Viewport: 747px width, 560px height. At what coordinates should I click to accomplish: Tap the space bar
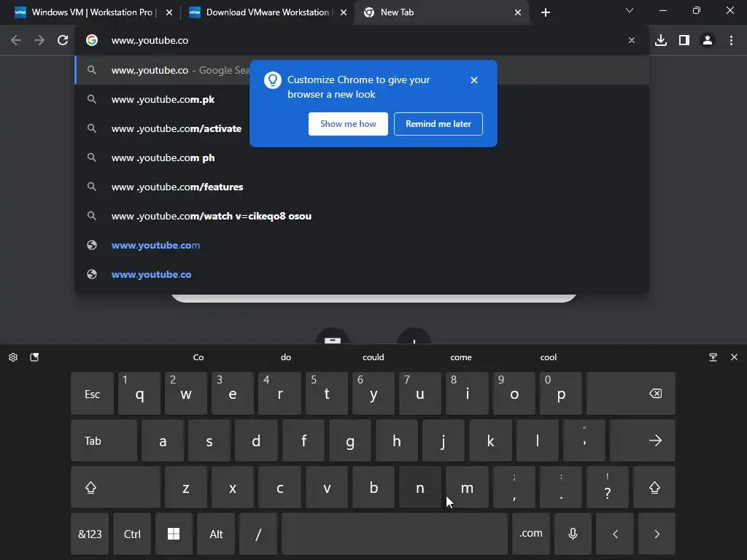395,534
